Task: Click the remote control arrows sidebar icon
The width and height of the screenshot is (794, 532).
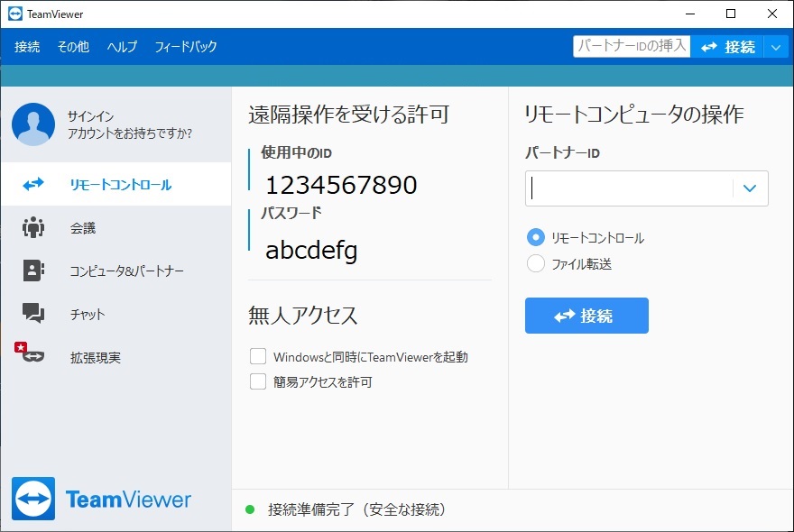Action: (33, 184)
